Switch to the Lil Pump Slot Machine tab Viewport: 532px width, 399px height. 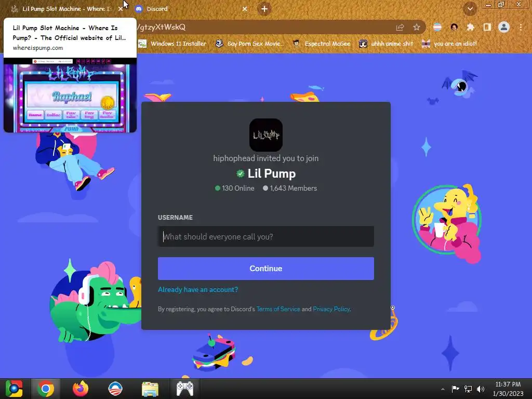[x=66, y=9]
